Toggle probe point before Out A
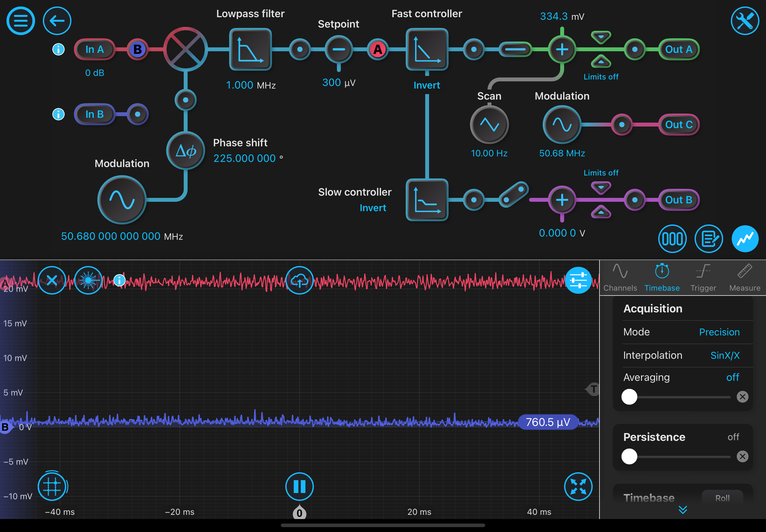766x532 pixels. (635, 49)
